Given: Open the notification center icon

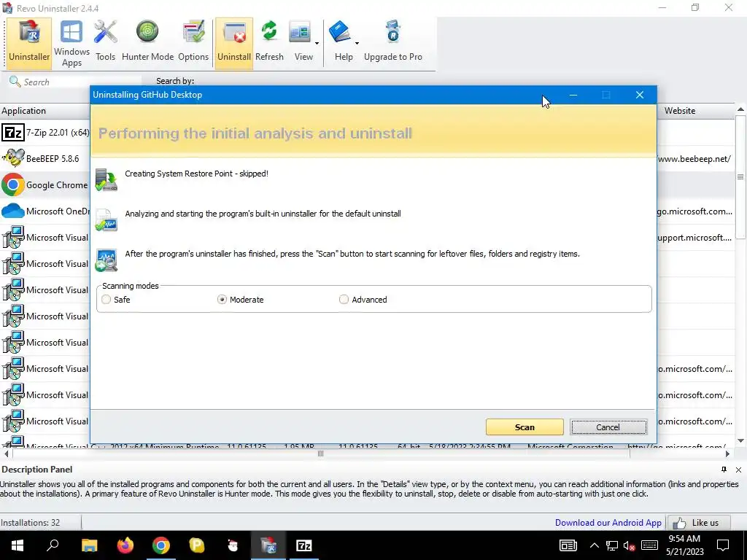Looking at the screenshot, I should (723, 545).
